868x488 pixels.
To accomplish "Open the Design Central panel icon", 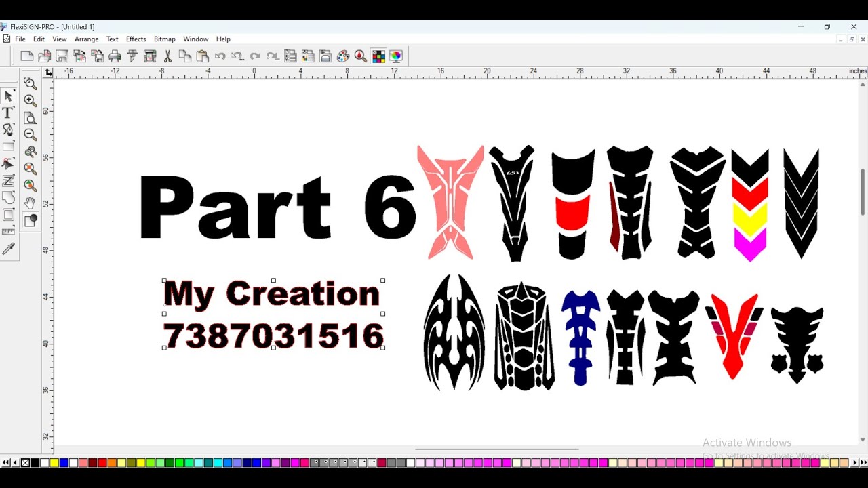I will tap(290, 56).
